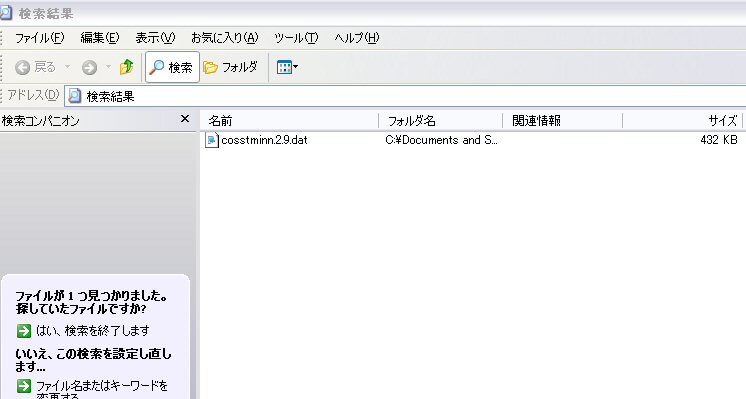The image size is (746, 399).
Task: Click the forward navigation arrow icon
Action: [89, 68]
